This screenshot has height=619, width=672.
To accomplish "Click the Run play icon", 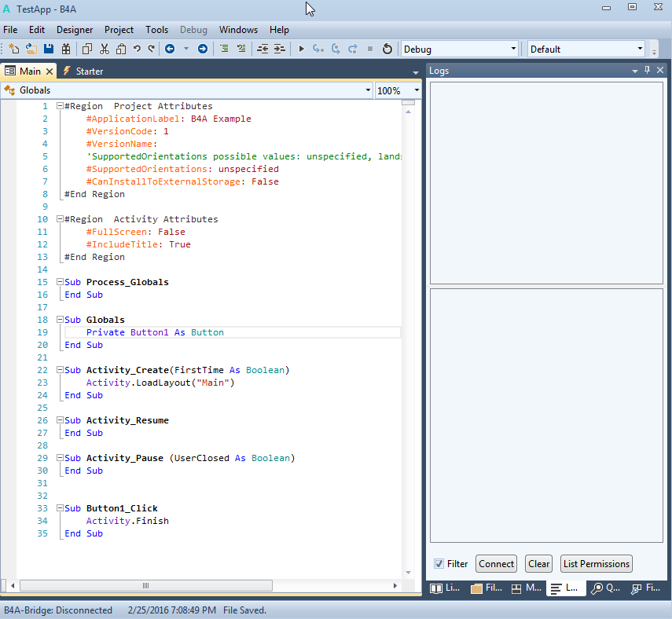I will coord(301,49).
